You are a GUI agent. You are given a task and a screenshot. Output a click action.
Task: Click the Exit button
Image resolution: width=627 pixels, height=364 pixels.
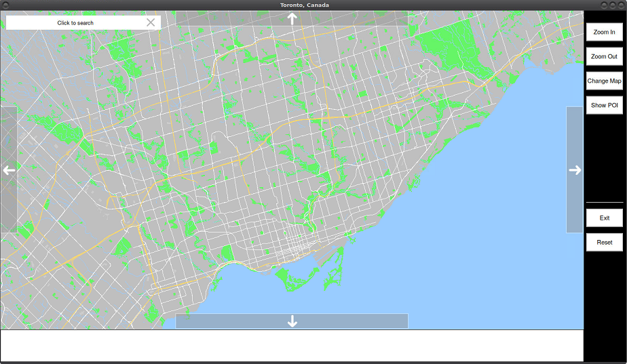(x=604, y=218)
